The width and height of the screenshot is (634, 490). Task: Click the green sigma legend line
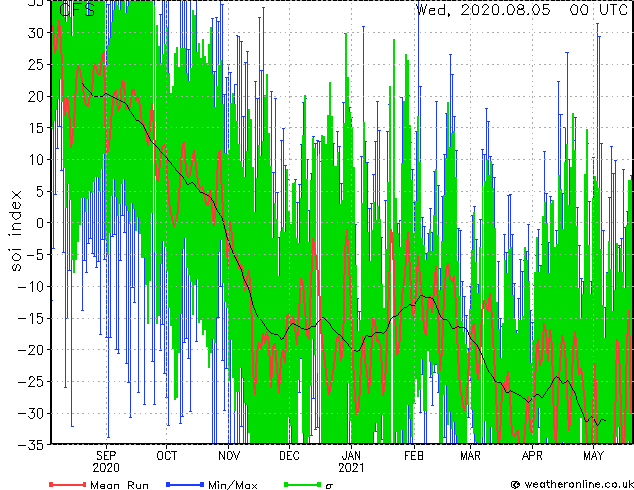click(x=303, y=484)
